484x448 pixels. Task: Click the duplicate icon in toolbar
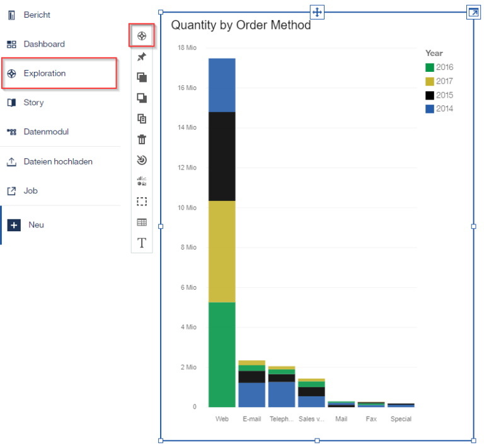[x=142, y=119]
